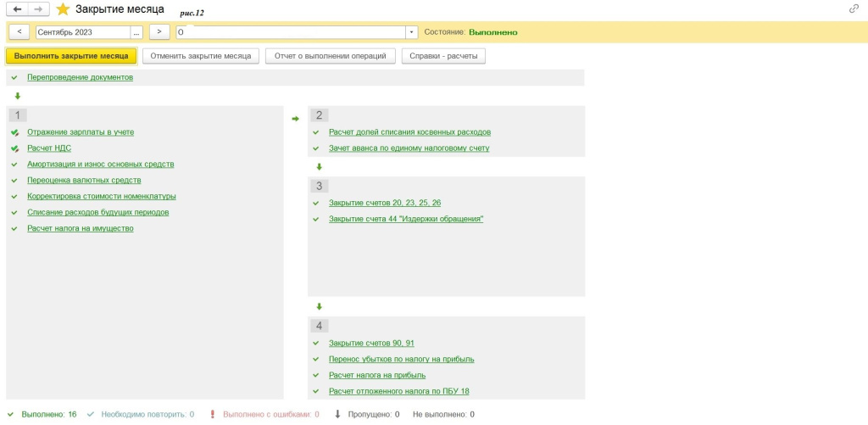Click the back navigation arrow
The image size is (868, 425).
(x=18, y=9)
